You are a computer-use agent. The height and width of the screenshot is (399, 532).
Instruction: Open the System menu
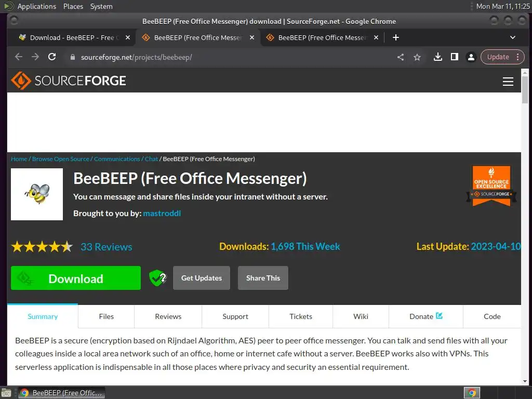101,6
